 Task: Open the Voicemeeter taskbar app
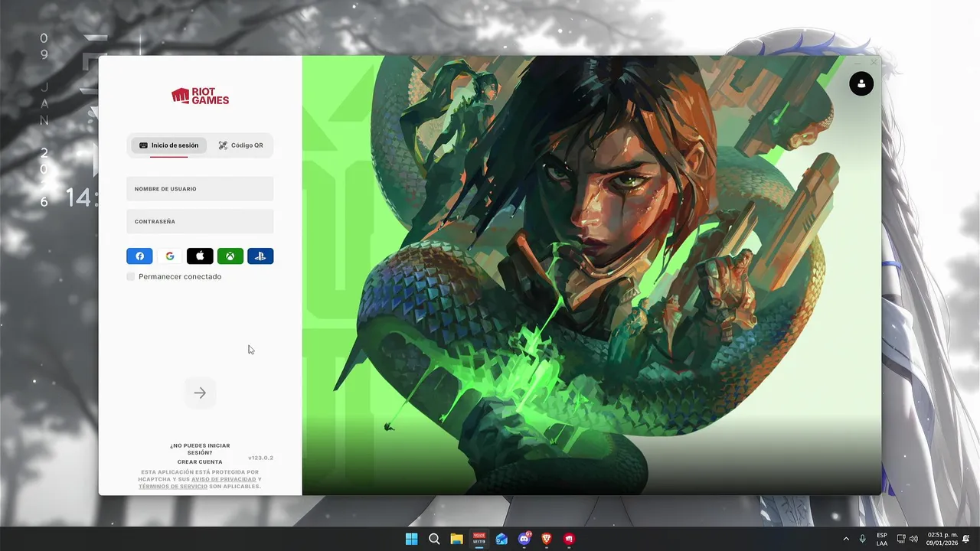pyautogui.click(x=479, y=539)
